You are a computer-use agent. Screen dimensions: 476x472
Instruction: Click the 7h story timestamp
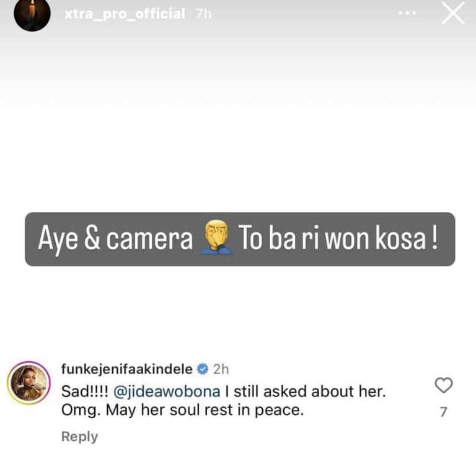203,14
